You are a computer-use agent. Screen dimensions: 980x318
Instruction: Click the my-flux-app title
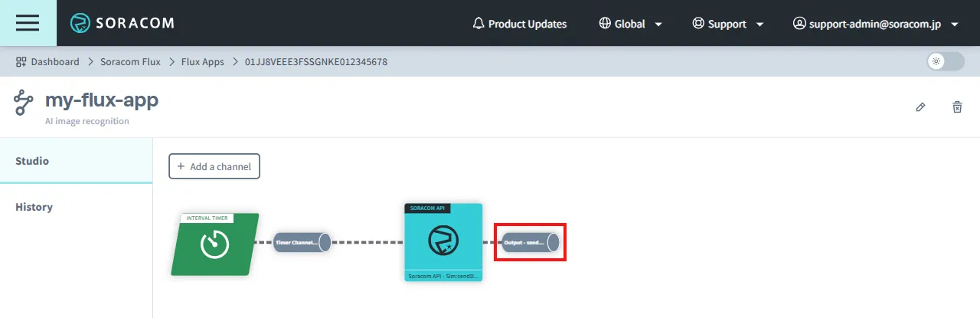[x=102, y=100]
